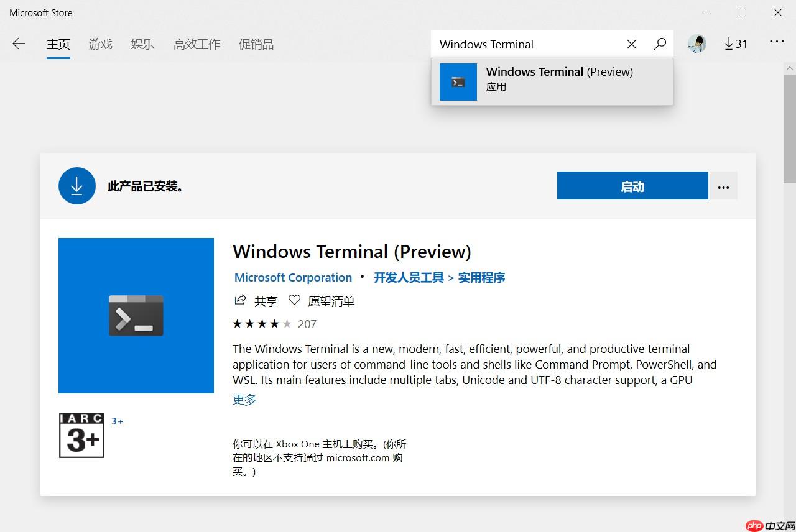Open downloads and updates (31)
Viewport: 796px width, 532px height.
[736, 44]
